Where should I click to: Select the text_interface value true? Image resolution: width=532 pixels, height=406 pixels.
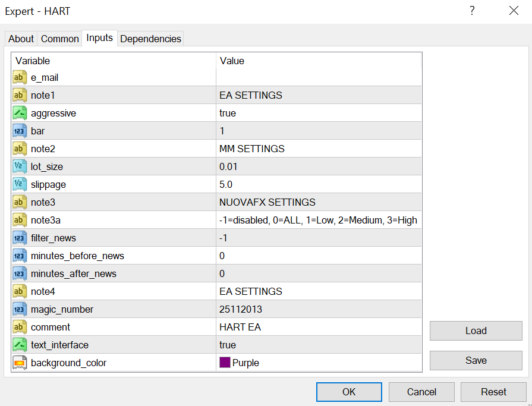click(x=228, y=345)
